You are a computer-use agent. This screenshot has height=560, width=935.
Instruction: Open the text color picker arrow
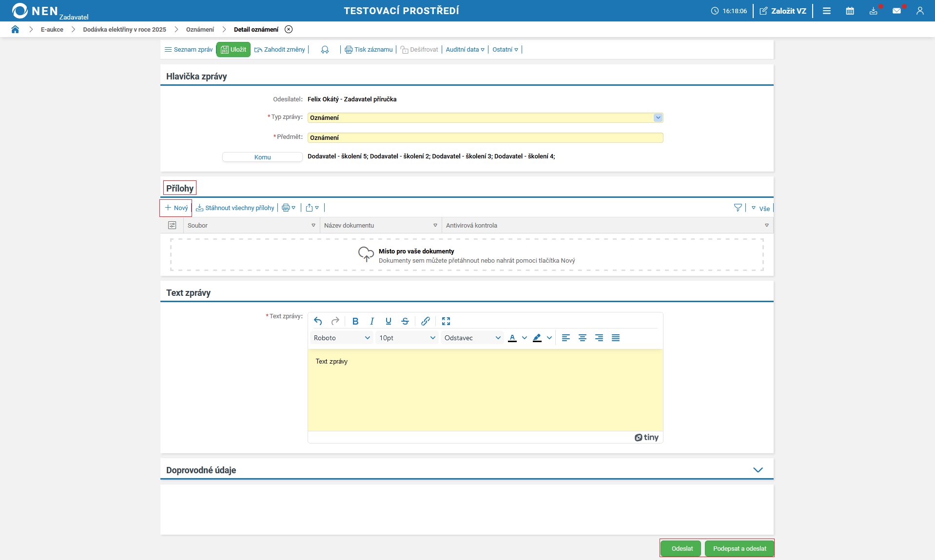click(x=525, y=338)
